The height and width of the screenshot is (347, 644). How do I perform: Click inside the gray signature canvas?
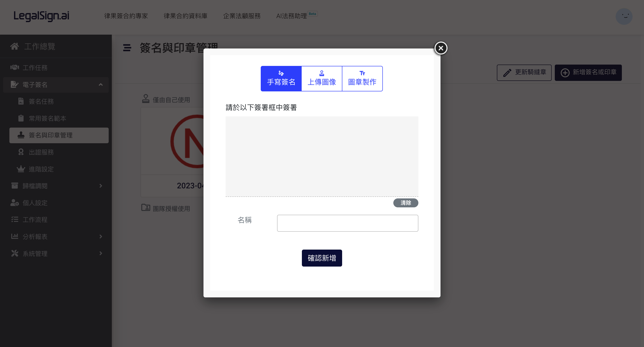tap(322, 156)
